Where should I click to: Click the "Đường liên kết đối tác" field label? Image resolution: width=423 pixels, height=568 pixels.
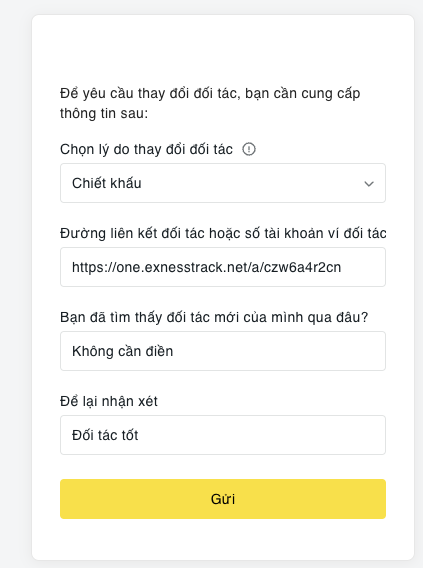click(223, 233)
